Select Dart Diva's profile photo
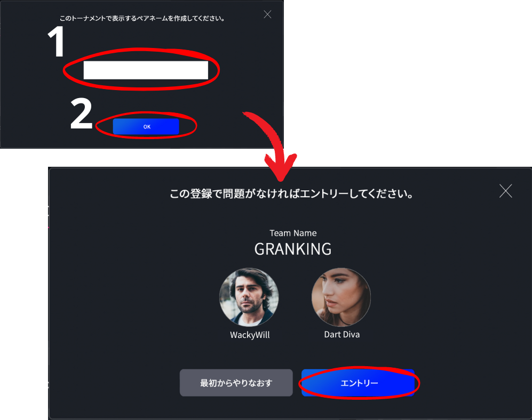This screenshot has height=420, width=532. [x=341, y=297]
